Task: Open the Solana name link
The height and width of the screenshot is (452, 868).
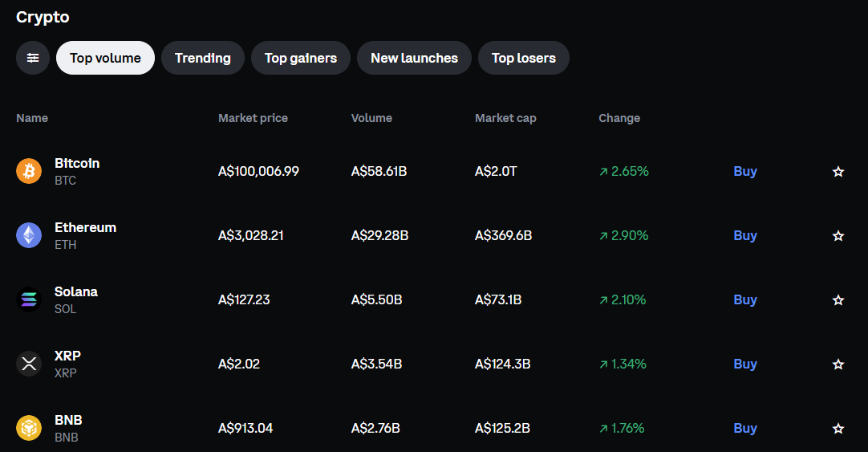Action: (76, 292)
